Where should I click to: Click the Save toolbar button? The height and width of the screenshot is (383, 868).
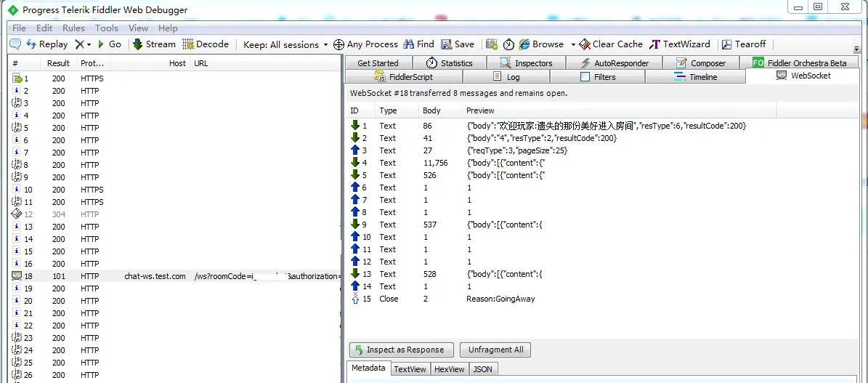tap(458, 44)
